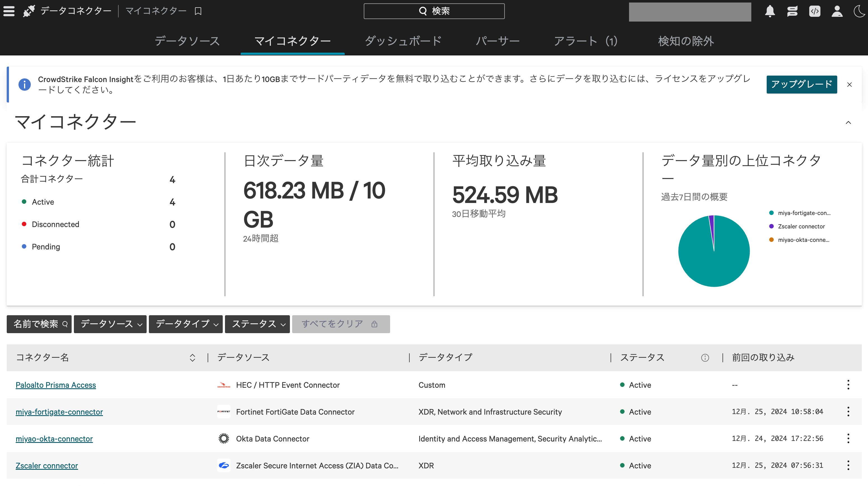Screen dimensions: 868x486
Task: Open the miyao-okta-connector link
Action: tap(54, 439)
